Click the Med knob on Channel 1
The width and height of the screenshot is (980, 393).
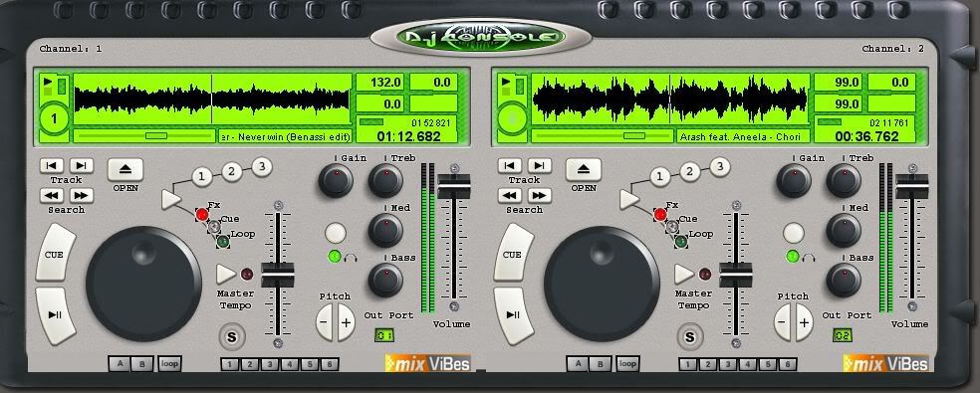pos(385,230)
